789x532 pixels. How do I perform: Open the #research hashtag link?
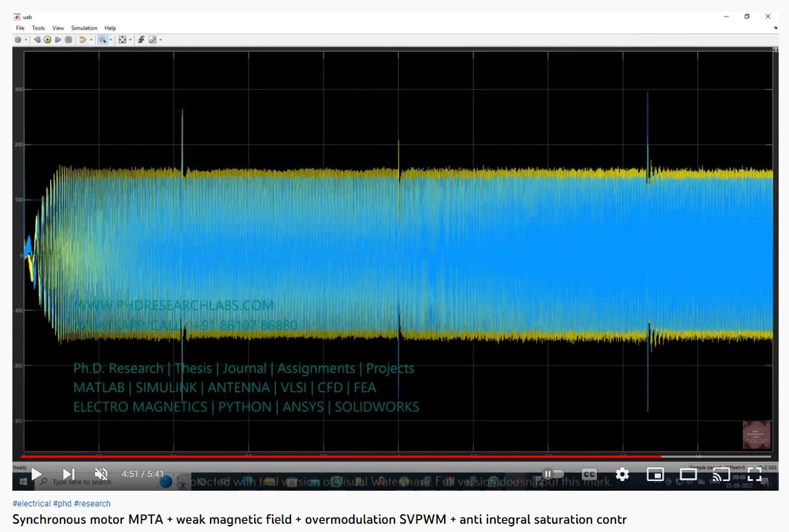92,504
